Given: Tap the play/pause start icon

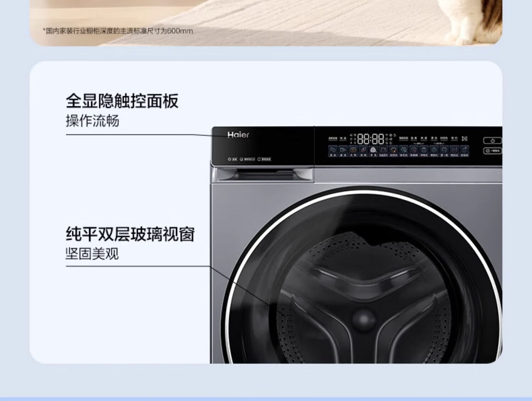Looking at the screenshot, I should coord(465,139).
